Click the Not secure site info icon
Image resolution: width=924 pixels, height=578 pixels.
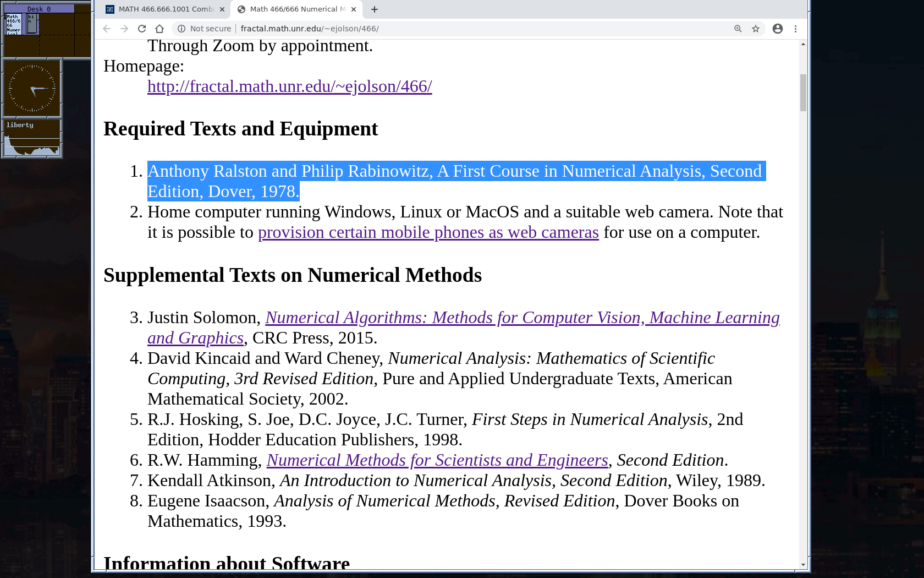coord(182,29)
